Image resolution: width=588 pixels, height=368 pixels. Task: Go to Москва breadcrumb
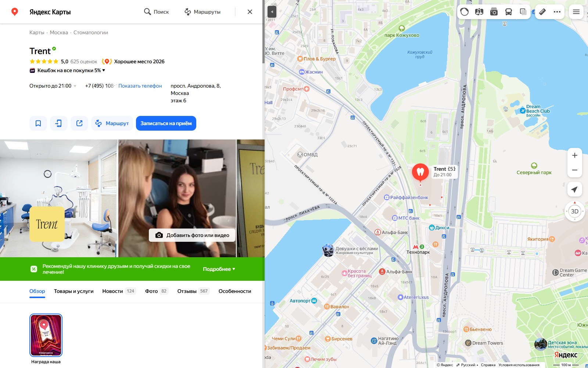coord(59,32)
